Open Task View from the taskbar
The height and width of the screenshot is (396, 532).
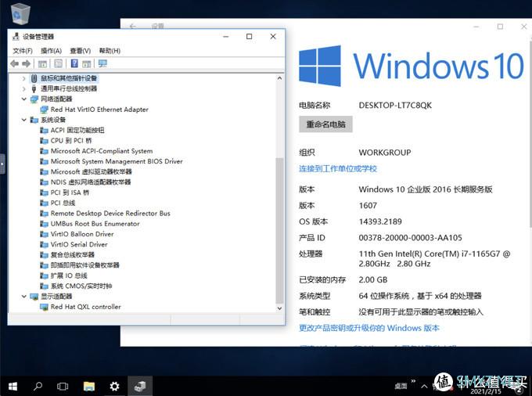tap(63, 386)
